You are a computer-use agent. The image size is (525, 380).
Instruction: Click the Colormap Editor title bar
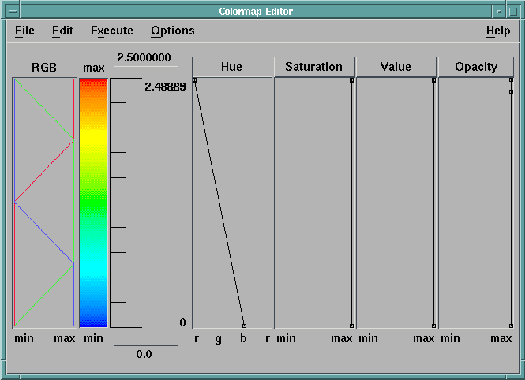coord(256,11)
